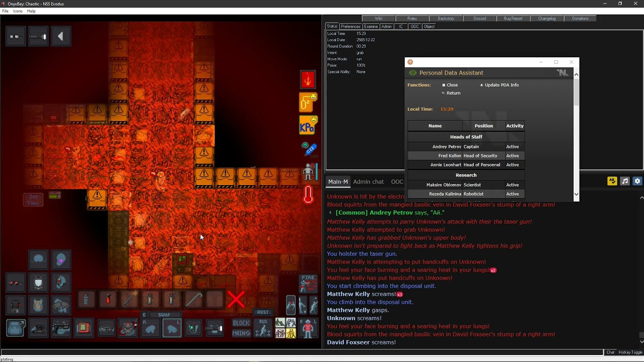This screenshot has height=362, width=644.
Task: Open the Discord link button
Action: [479, 19]
